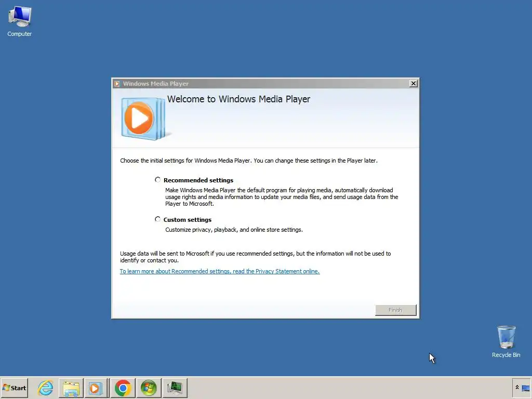Open the system monitor taskbar icon
Screen dimensions: 532x399
[175, 388]
